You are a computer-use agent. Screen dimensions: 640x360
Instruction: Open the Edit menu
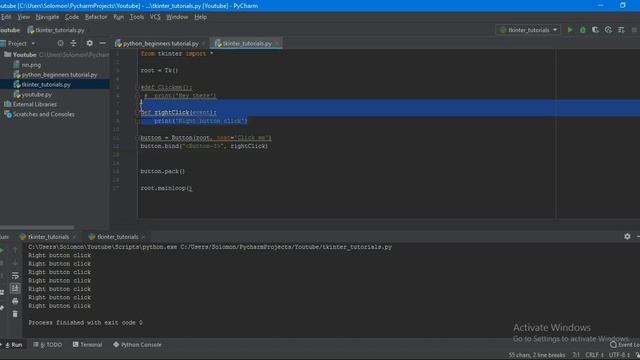(6, 17)
